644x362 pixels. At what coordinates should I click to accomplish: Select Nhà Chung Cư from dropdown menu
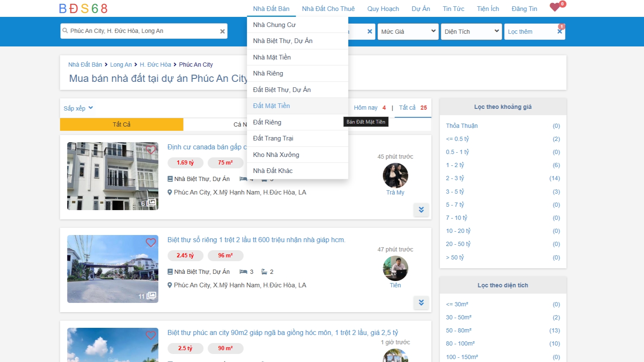click(x=298, y=25)
